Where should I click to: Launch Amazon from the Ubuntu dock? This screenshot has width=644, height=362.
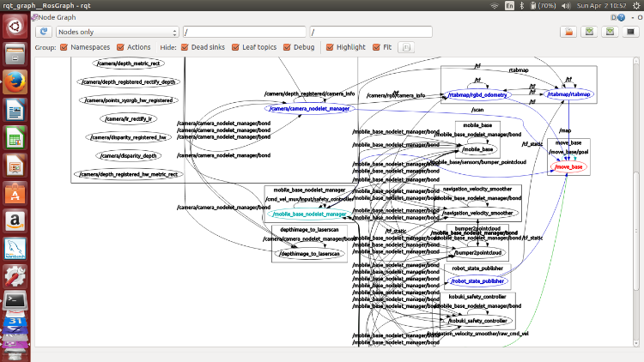coord(15,220)
